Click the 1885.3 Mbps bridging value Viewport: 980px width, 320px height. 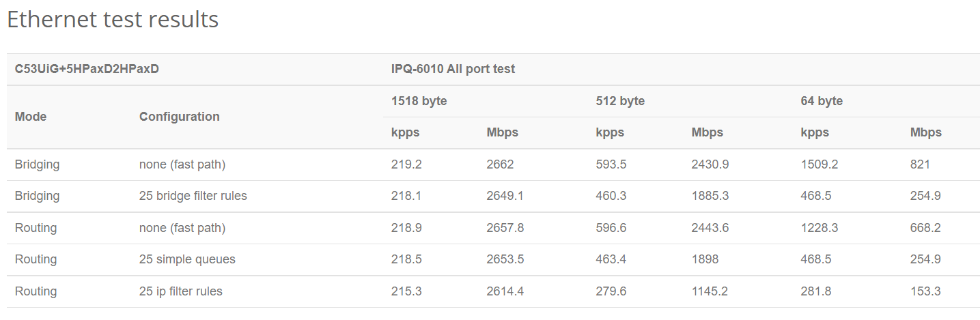[710, 196]
